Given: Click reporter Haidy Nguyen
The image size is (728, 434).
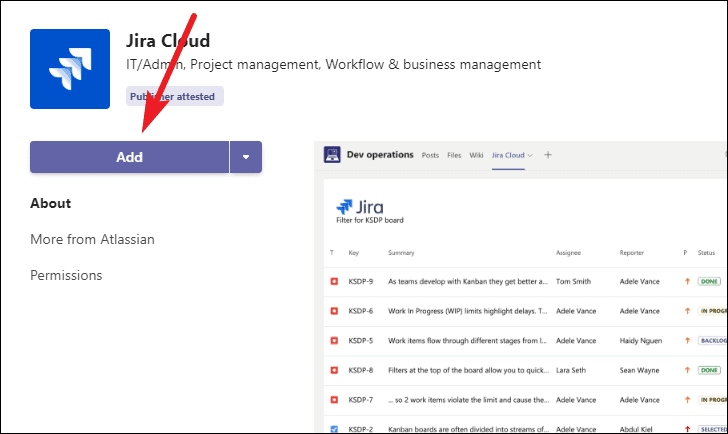Looking at the screenshot, I should pyautogui.click(x=641, y=341).
